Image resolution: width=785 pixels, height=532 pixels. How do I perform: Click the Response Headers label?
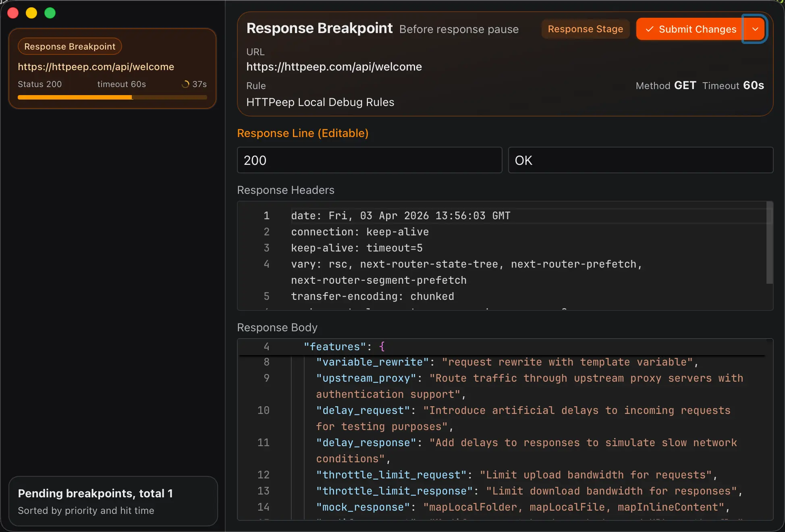[286, 190]
